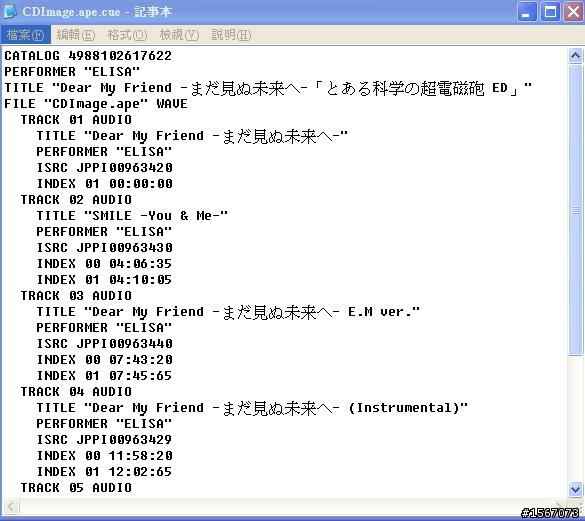The width and height of the screenshot is (585, 521).
Task: Click the INDEX 01 07:45:65 line
Action: click(x=104, y=376)
